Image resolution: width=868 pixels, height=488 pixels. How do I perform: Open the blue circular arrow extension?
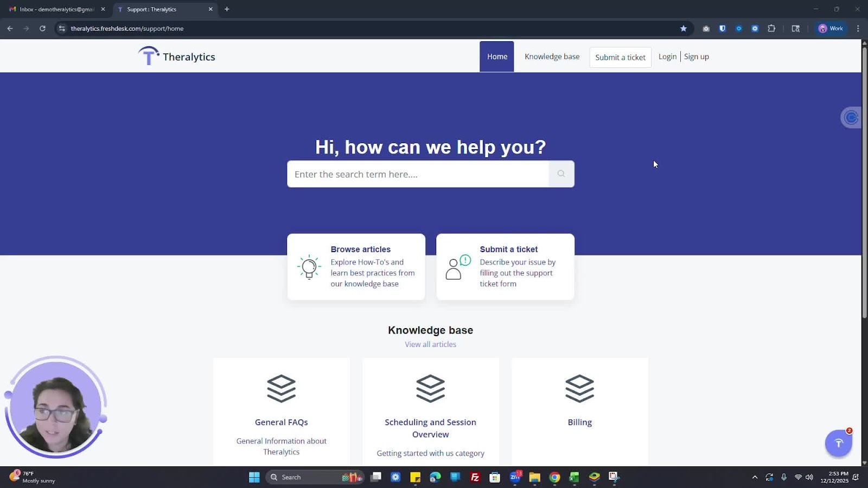pyautogui.click(x=738, y=28)
